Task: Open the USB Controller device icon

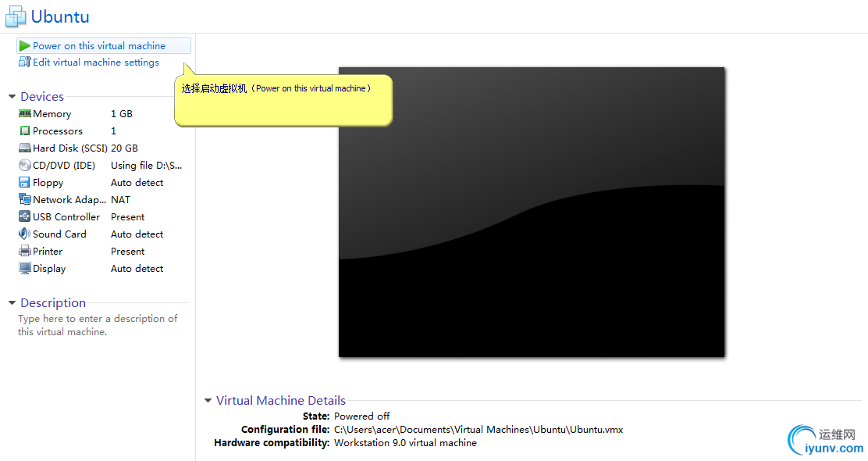Action: coord(24,216)
